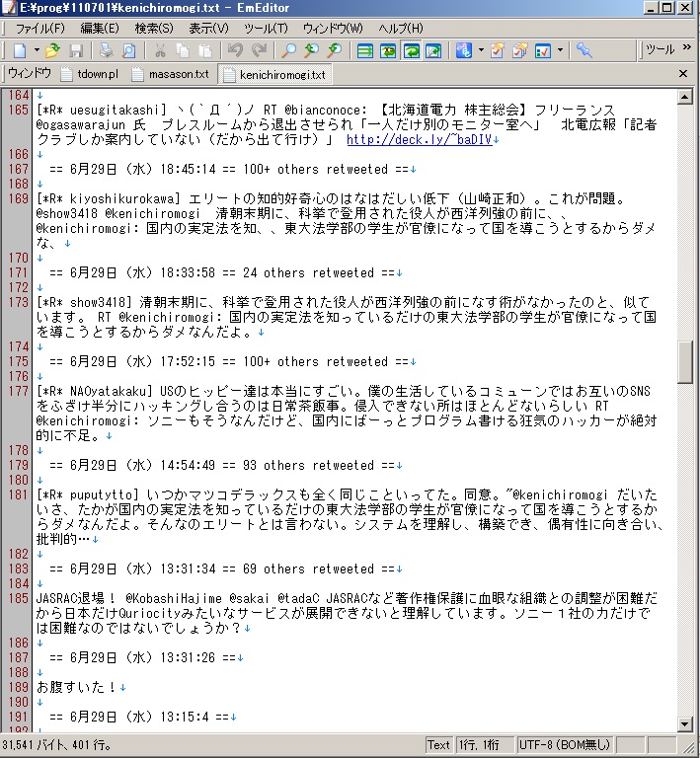Open the 検索(S) menu

click(154, 28)
